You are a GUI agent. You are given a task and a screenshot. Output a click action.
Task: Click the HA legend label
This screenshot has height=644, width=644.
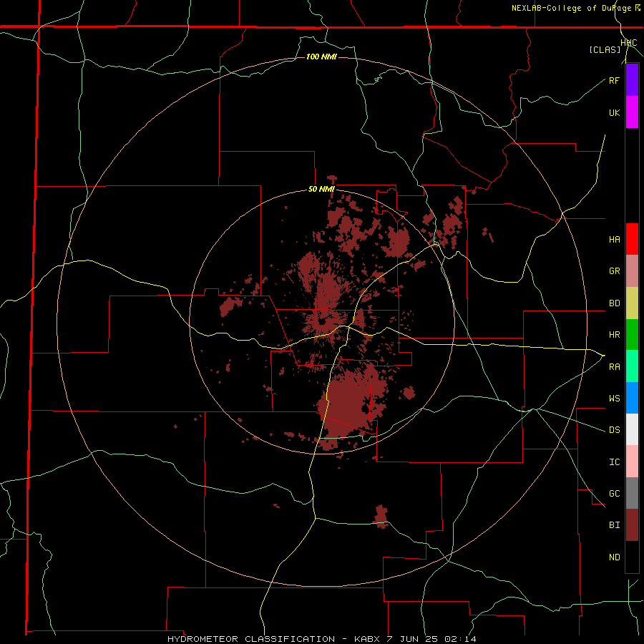point(614,240)
